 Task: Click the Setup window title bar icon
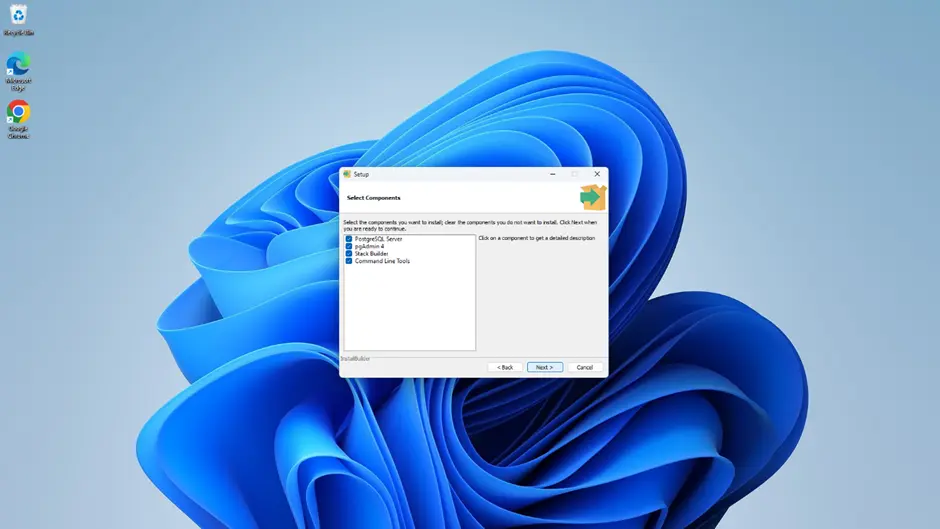pos(347,174)
